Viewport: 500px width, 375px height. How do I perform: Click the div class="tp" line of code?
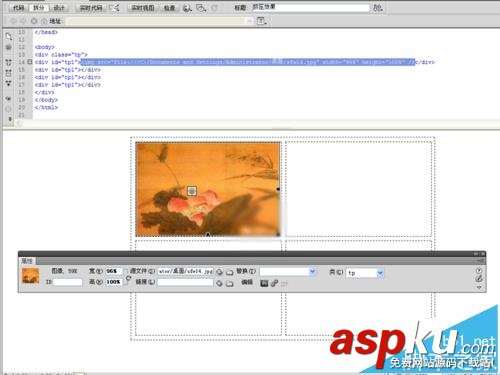[61, 54]
